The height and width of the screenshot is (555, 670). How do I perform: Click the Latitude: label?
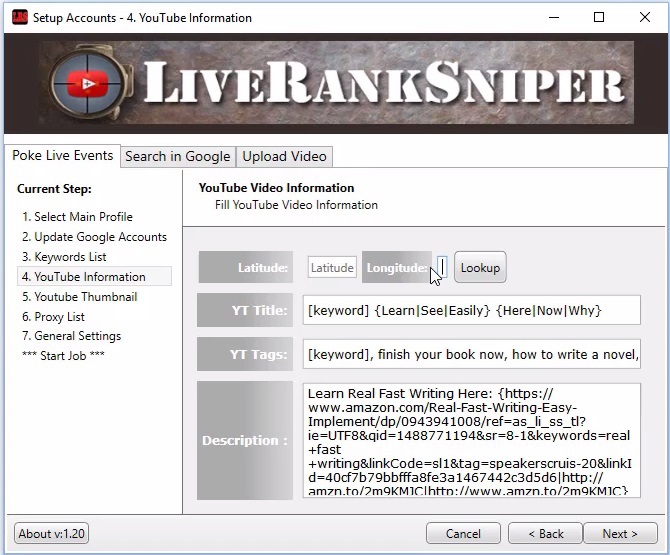coord(246,267)
